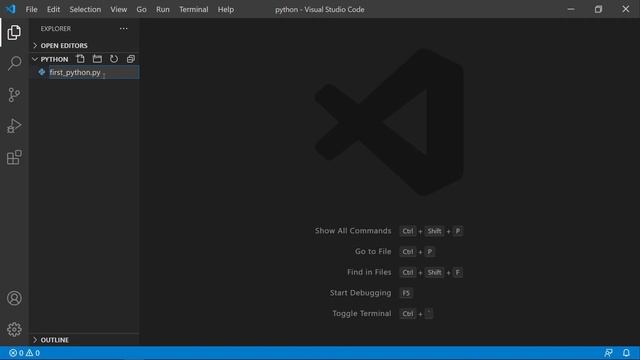Click the Go to File label
This screenshot has height=360, width=640.
pos(373,251)
